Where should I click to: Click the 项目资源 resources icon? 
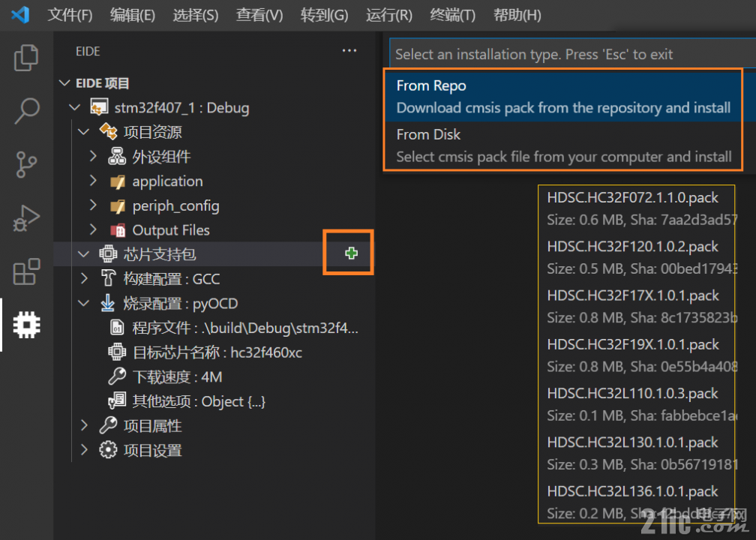pyautogui.click(x=108, y=132)
